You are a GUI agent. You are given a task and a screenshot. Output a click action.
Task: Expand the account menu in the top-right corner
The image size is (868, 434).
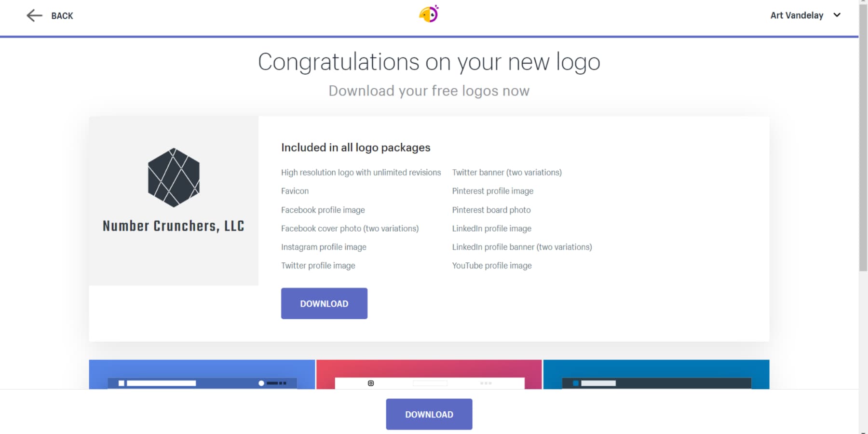click(x=805, y=15)
